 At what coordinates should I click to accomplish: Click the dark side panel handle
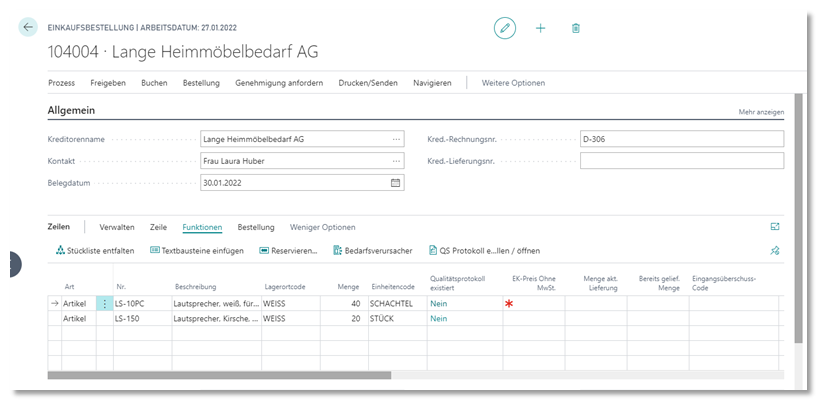pyautogui.click(x=15, y=264)
